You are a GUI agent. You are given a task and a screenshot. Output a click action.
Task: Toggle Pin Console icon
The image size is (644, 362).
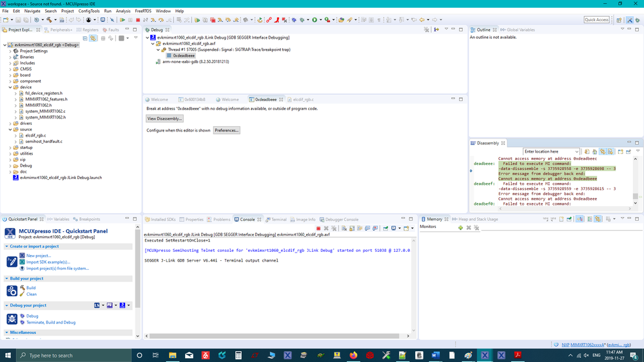click(385, 228)
